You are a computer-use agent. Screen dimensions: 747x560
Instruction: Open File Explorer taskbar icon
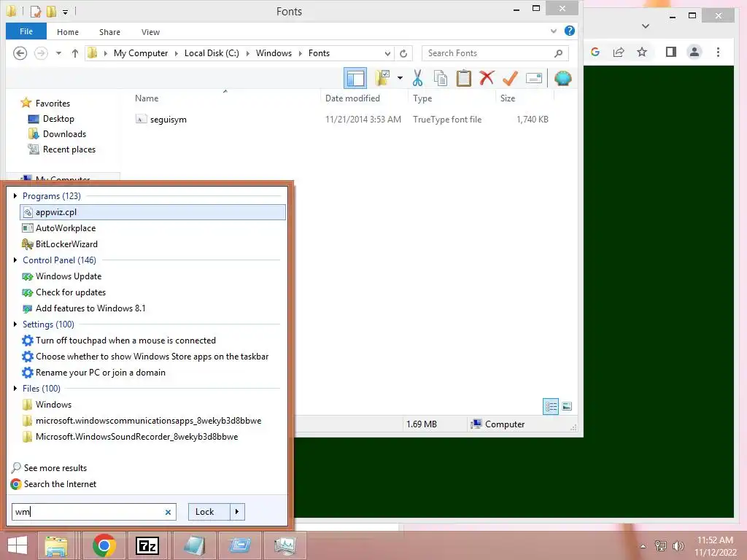coord(55,545)
